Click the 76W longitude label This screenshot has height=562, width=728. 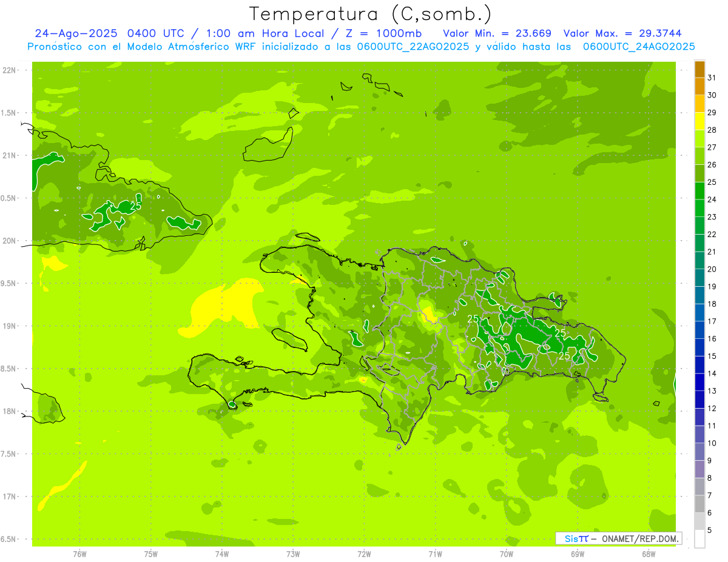coord(79,554)
